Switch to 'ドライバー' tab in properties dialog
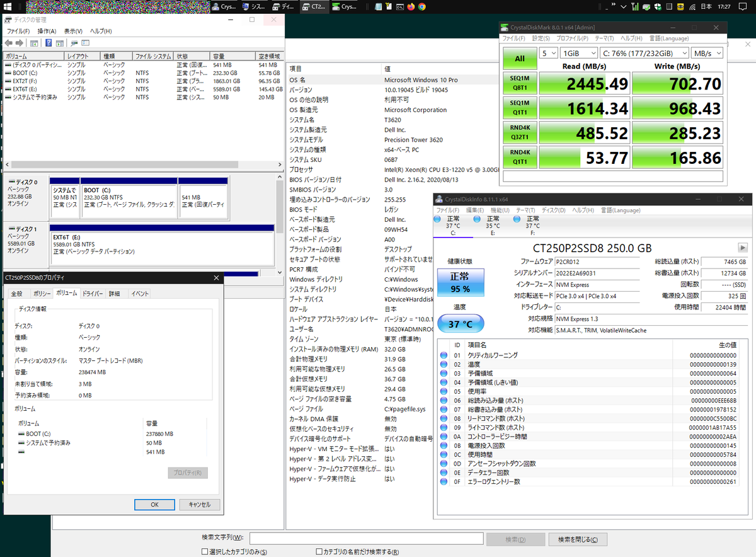 click(x=93, y=294)
